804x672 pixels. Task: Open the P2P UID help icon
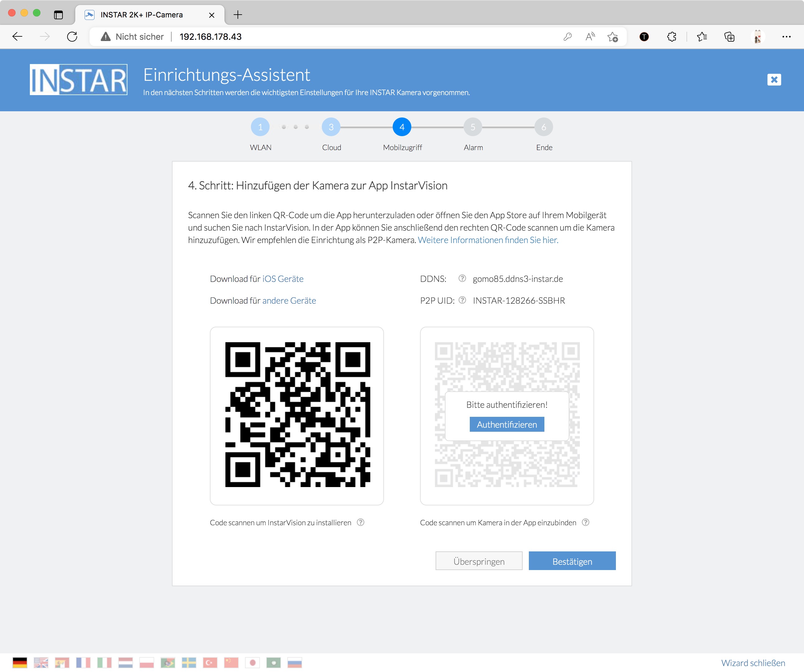462,300
